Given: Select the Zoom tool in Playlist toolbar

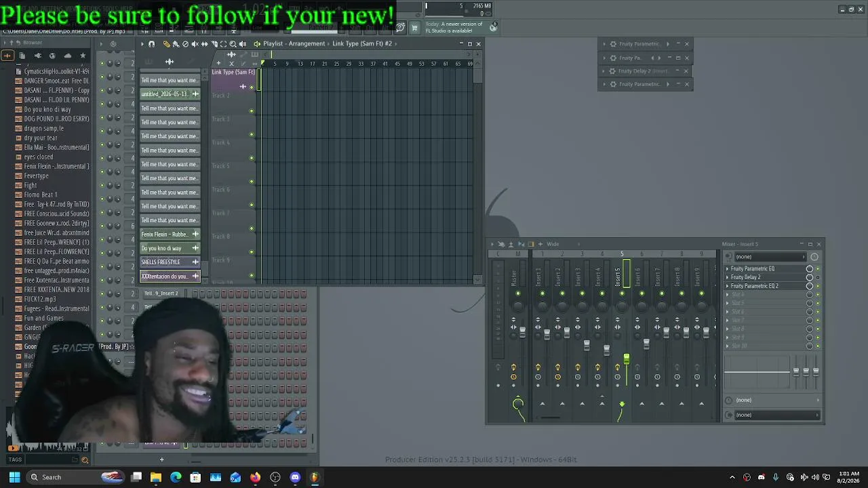Looking at the screenshot, I should pyautogui.click(x=233, y=44).
